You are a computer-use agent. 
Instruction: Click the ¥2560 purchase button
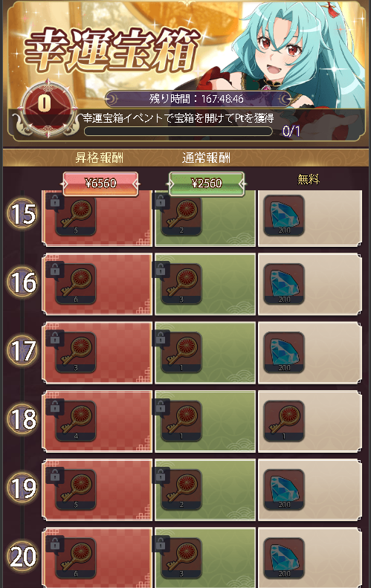click(x=207, y=184)
